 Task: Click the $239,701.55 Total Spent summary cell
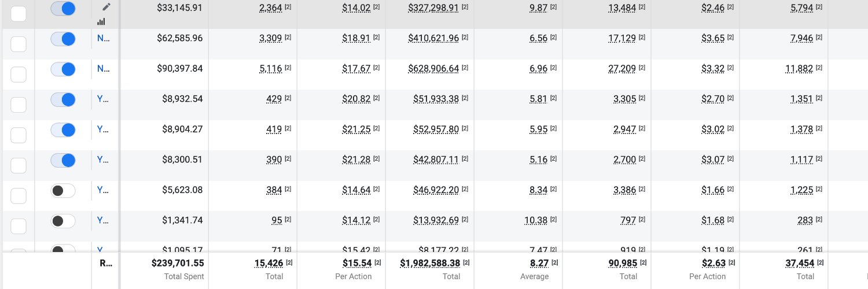pyautogui.click(x=178, y=263)
